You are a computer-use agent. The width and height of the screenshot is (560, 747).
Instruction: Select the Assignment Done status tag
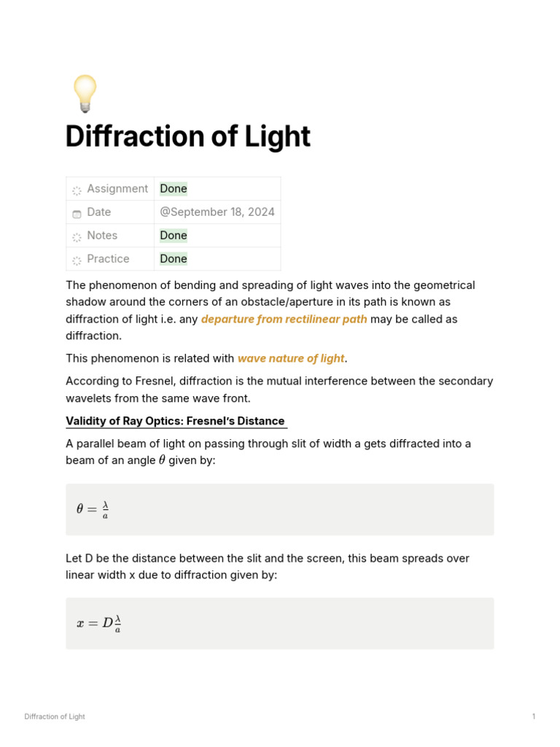pos(174,189)
